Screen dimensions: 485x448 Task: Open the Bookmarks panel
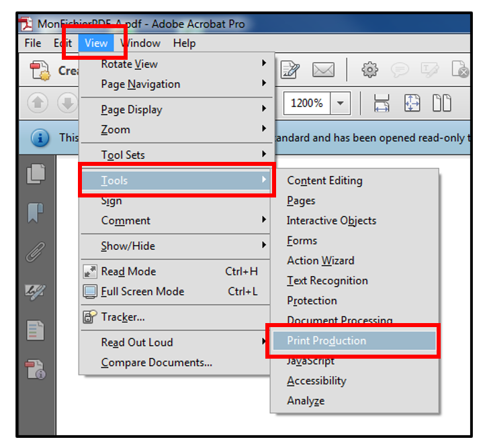click(36, 213)
